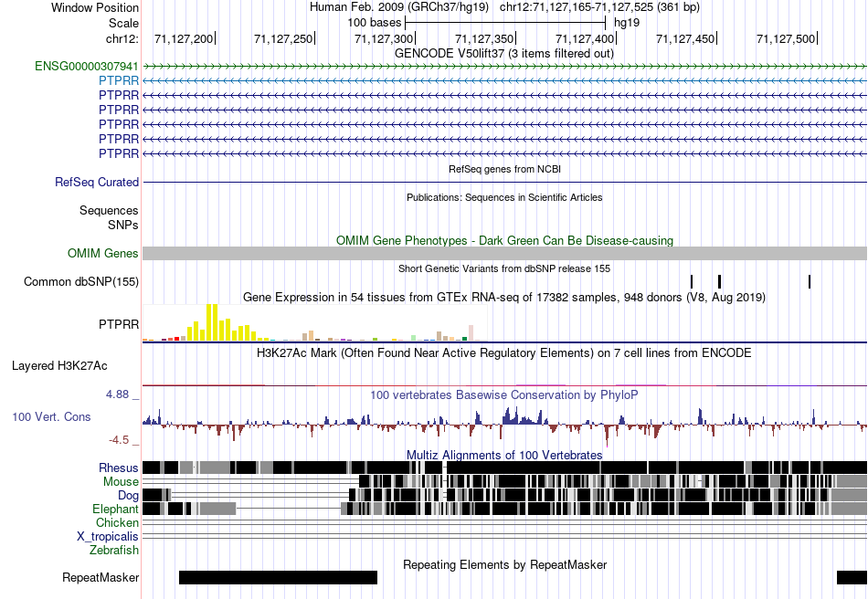Click the RepeatMasker track label
The image size is (868, 599).
pyautogui.click(x=101, y=577)
